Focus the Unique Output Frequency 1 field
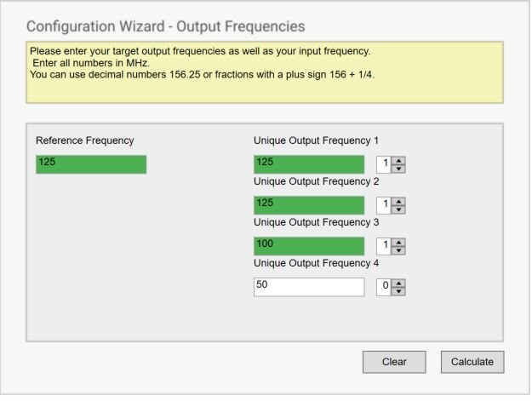This screenshot has height=401, width=532. tap(309, 164)
